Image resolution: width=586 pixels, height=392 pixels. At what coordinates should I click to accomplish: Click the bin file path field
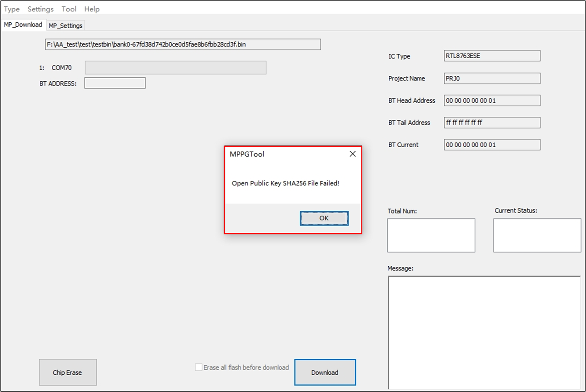point(183,45)
